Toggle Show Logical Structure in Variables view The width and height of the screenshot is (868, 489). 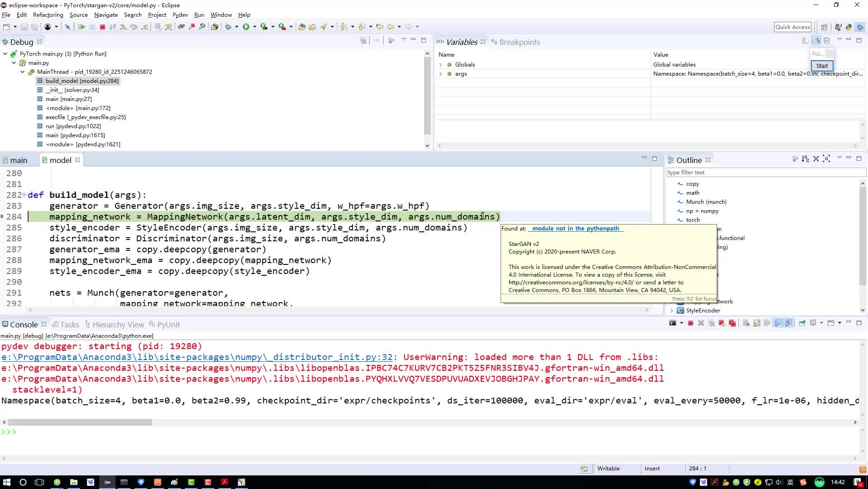pyautogui.click(x=816, y=41)
